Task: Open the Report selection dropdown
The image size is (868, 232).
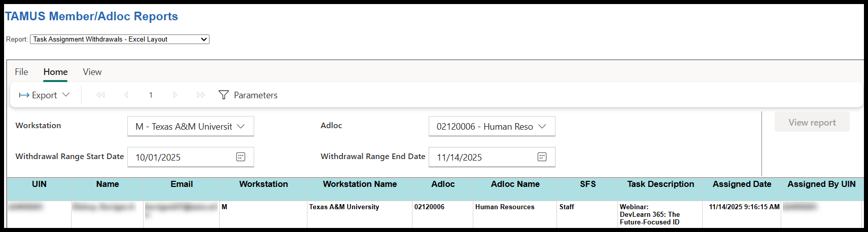Action: [120, 39]
